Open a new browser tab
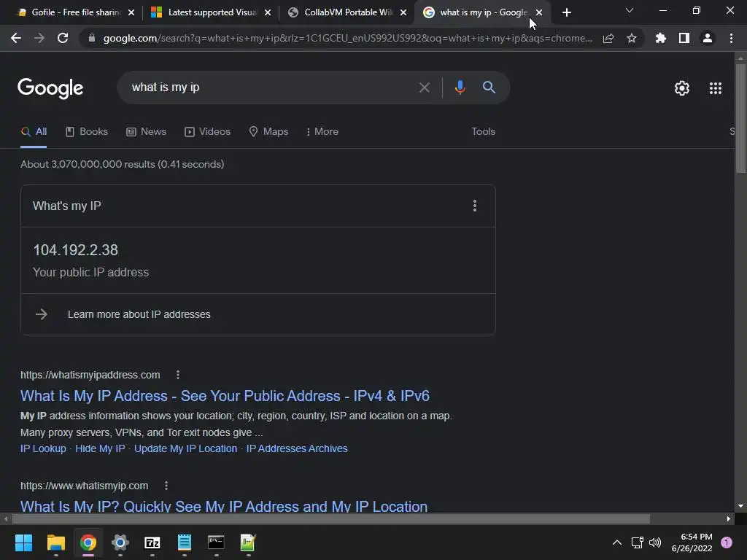747x560 pixels. (x=566, y=12)
